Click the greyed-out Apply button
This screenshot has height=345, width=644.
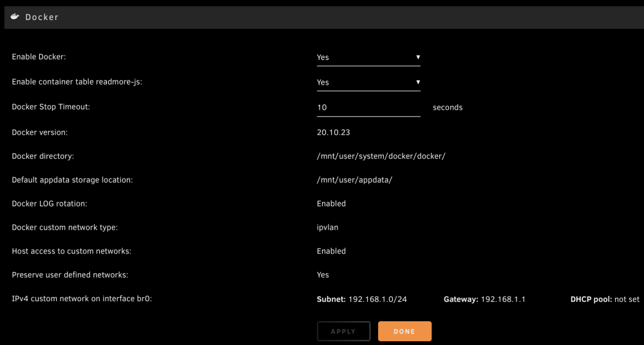pos(343,331)
